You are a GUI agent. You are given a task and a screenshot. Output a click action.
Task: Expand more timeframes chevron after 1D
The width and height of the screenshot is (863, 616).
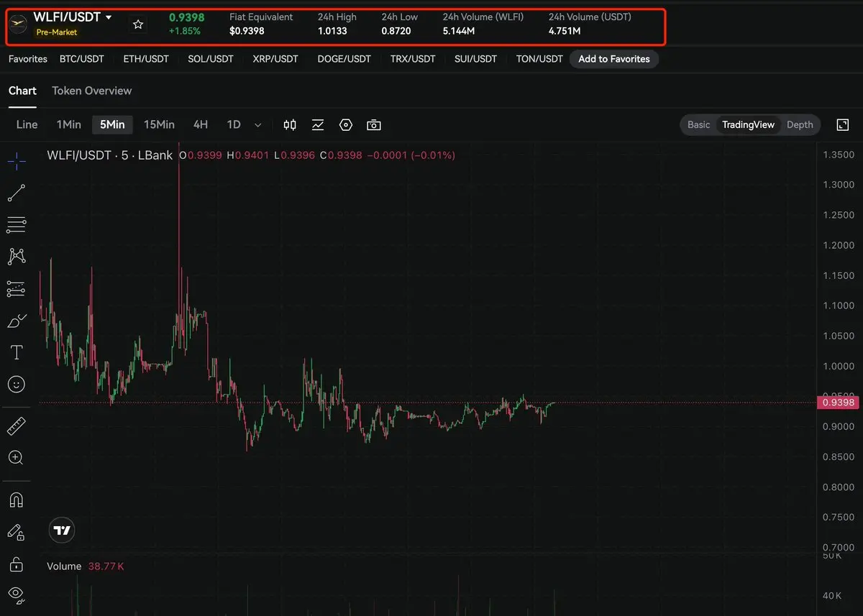(259, 125)
